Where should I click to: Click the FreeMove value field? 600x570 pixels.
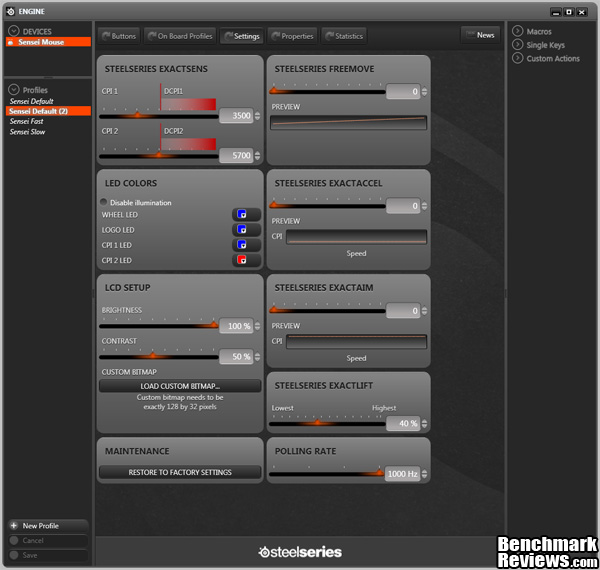403,91
